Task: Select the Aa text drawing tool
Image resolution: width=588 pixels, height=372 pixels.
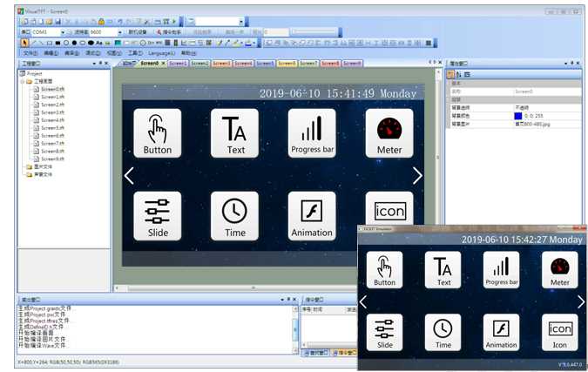Action: point(99,43)
